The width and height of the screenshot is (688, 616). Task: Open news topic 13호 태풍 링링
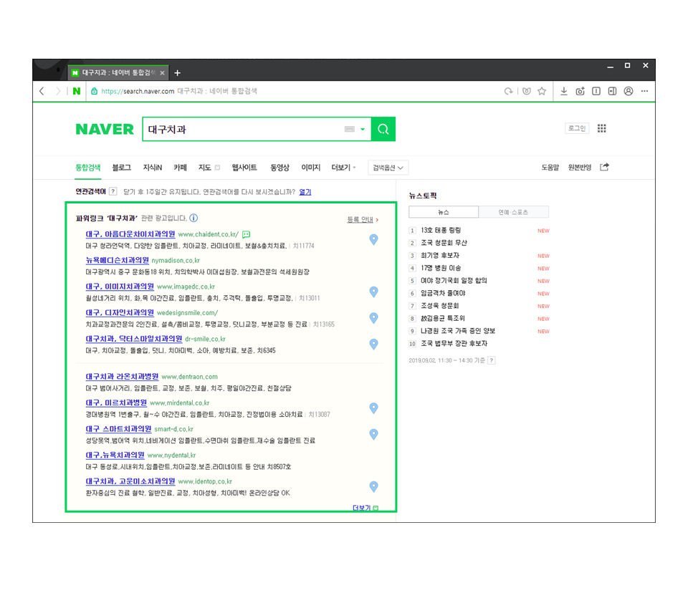coord(441,230)
